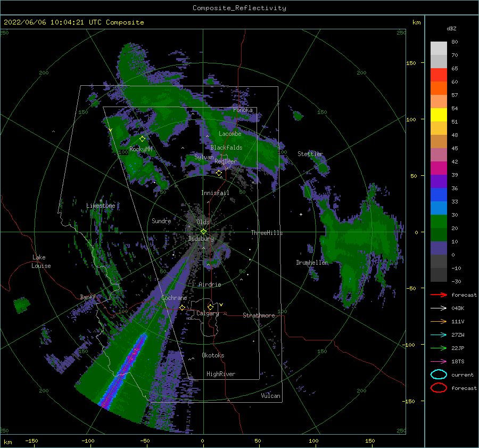Screen dimensions: 479x448
Task: Select the orange 111V arrow legend icon
Action: [439, 321]
